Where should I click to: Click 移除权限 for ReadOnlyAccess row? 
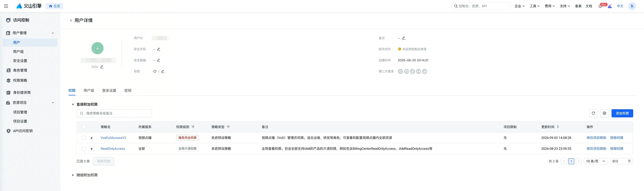[x=616, y=149]
